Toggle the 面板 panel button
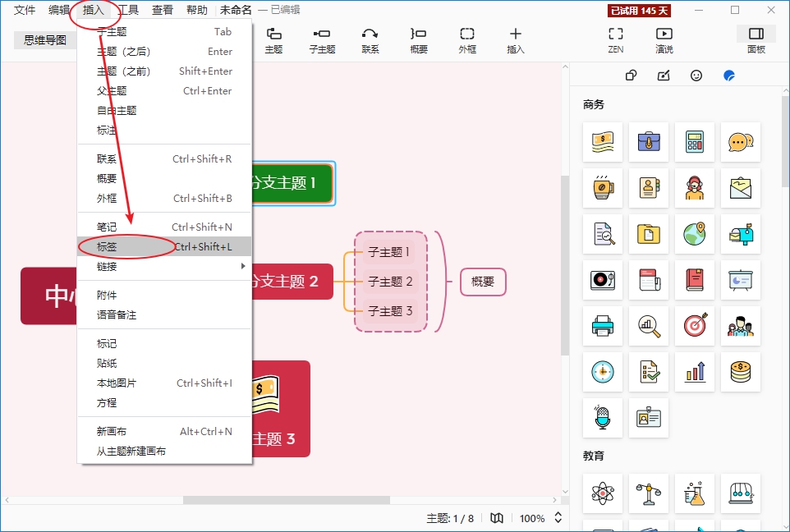 coord(756,39)
